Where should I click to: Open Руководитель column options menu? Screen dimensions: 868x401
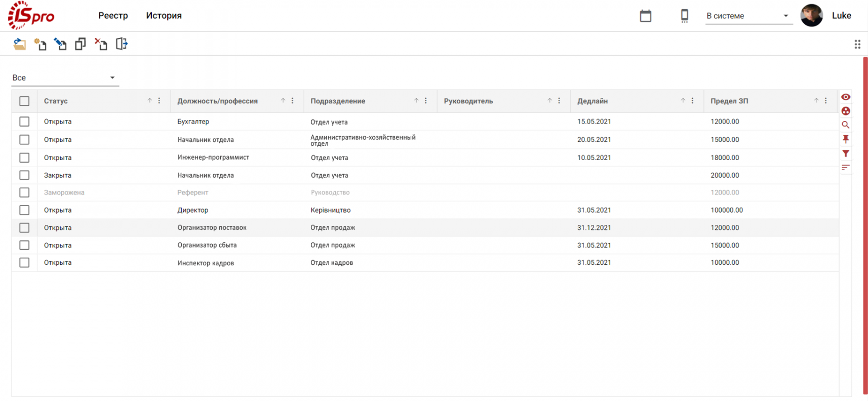[559, 101]
